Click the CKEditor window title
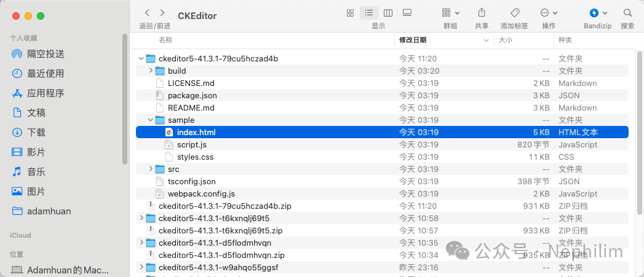This screenshot has height=277, width=644. pyautogui.click(x=197, y=16)
